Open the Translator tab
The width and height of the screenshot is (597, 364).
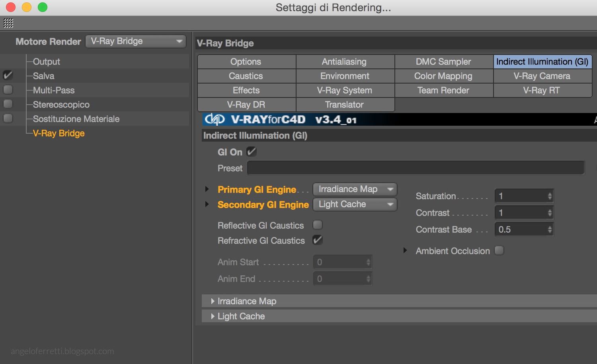tap(345, 105)
